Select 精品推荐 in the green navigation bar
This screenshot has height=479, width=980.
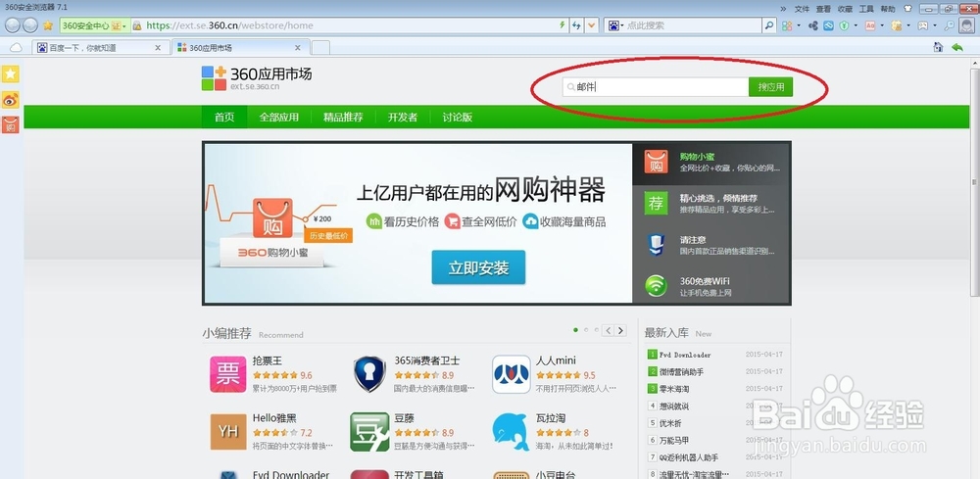point(343,117)
